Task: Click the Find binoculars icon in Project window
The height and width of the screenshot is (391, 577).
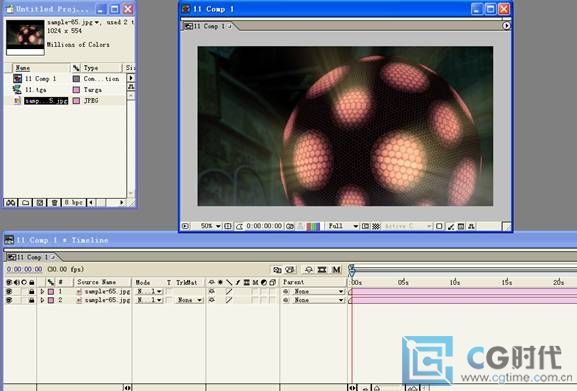Action: point(10,203)
